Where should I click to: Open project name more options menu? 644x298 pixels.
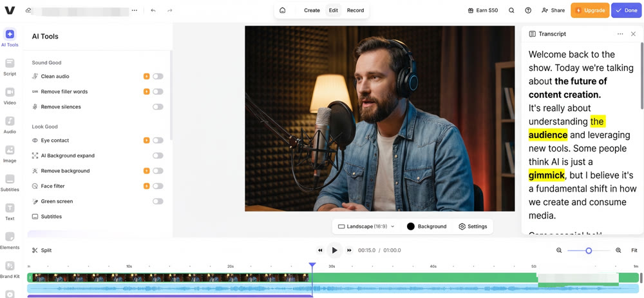(135, 10)
